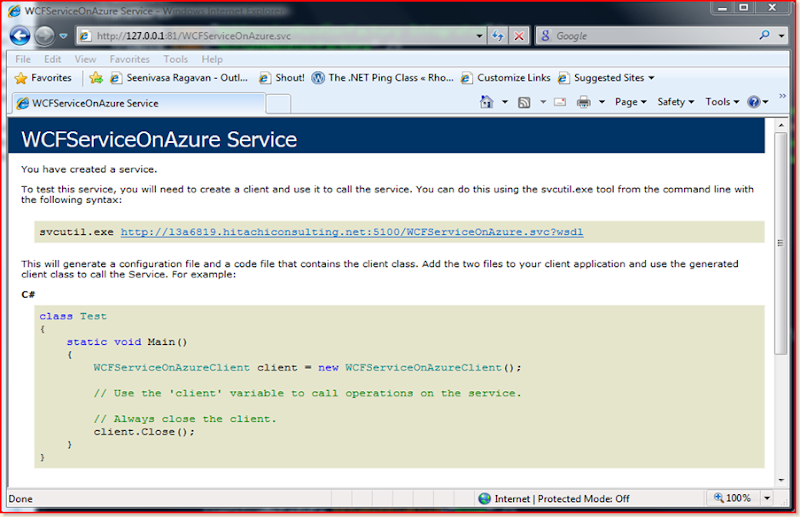800x517 pixels.
Task: Go back with the Back arrow button
Action: (20, 36)
